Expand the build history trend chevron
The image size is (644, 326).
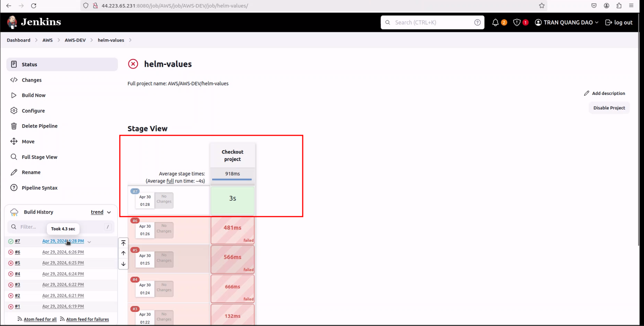[x=109, y=213]
